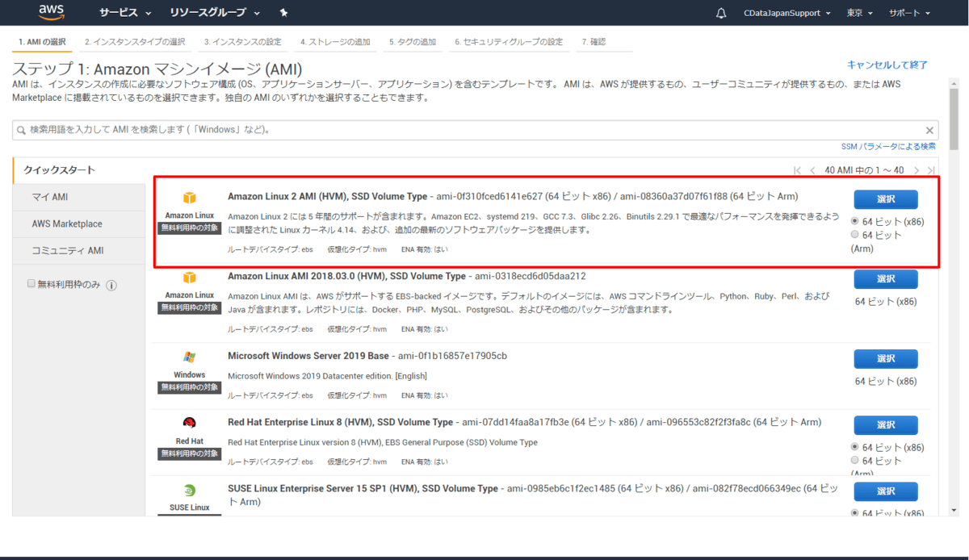Open the 東京 region dropdown
This screenshot has height=560, width=969.
pyautogui.click(x=860, y=13)
